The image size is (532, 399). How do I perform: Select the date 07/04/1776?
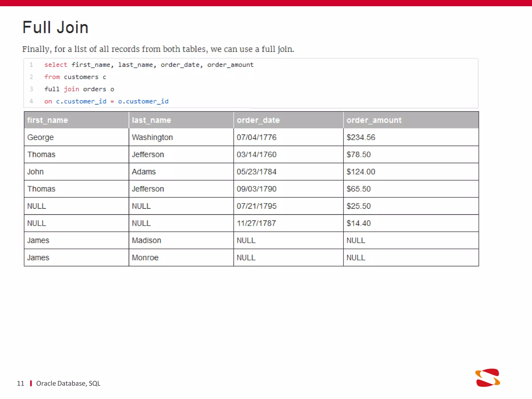point(288,137)
